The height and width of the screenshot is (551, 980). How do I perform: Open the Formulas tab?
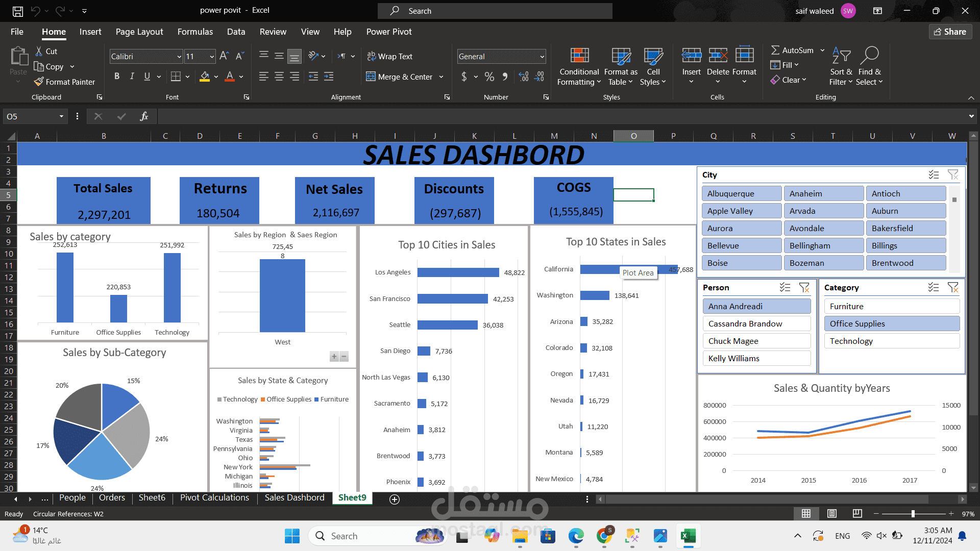coord(195,32)
